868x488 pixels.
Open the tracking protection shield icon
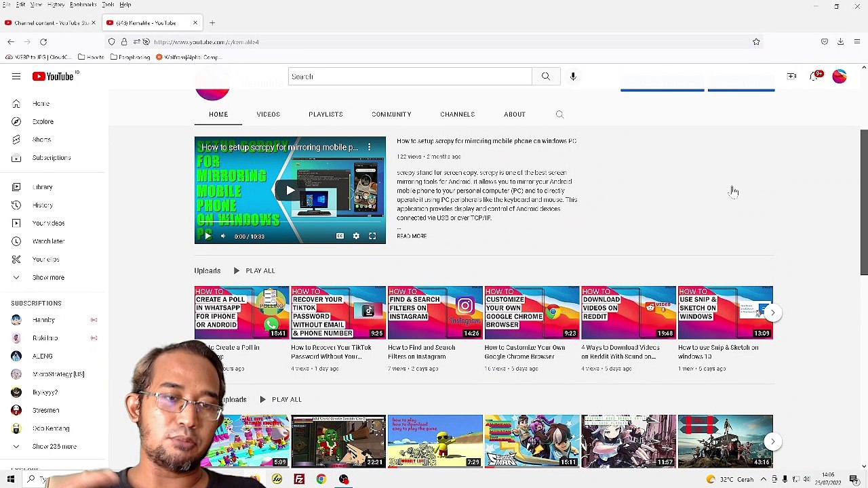point(112,42)
